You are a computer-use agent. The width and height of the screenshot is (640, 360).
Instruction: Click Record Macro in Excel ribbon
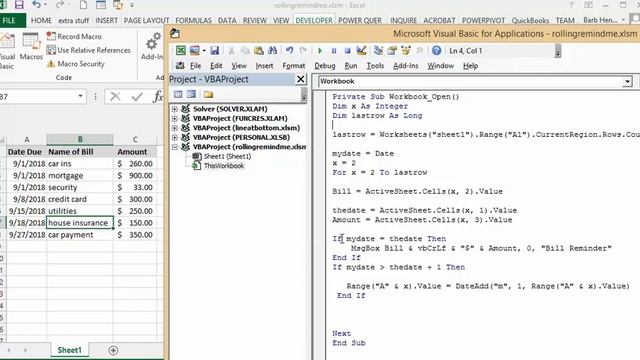74,36
